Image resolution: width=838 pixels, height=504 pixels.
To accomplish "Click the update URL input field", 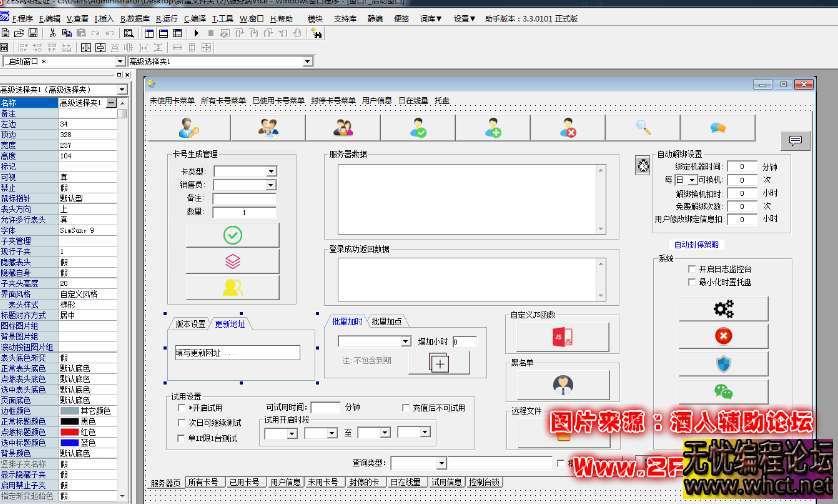I will click(244, 352).
